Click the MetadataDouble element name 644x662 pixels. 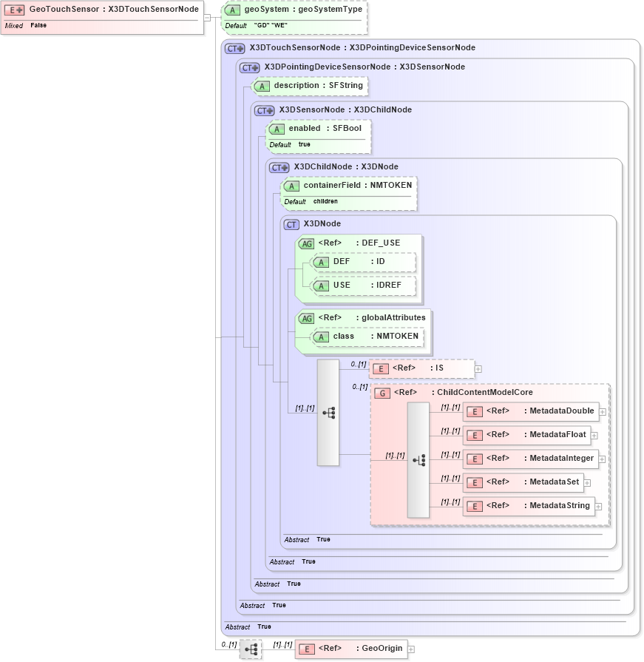(x=562, y=411)
